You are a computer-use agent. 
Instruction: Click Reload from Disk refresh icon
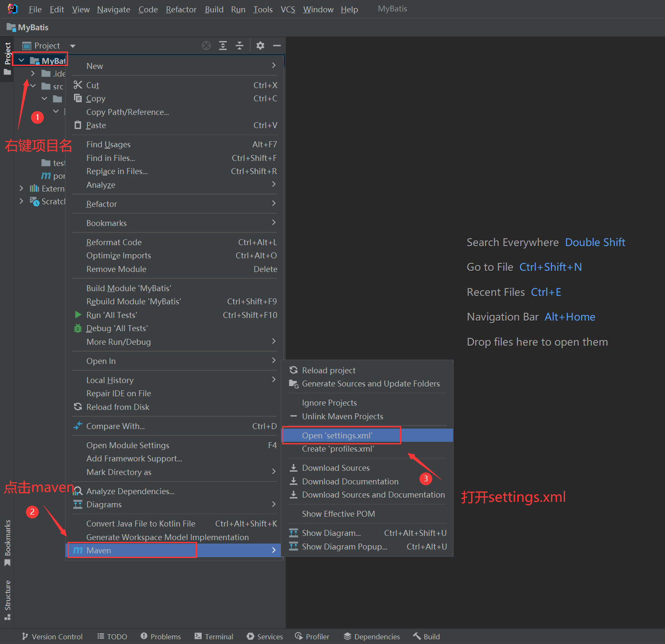pyautogui.click(x=78, y=406)
